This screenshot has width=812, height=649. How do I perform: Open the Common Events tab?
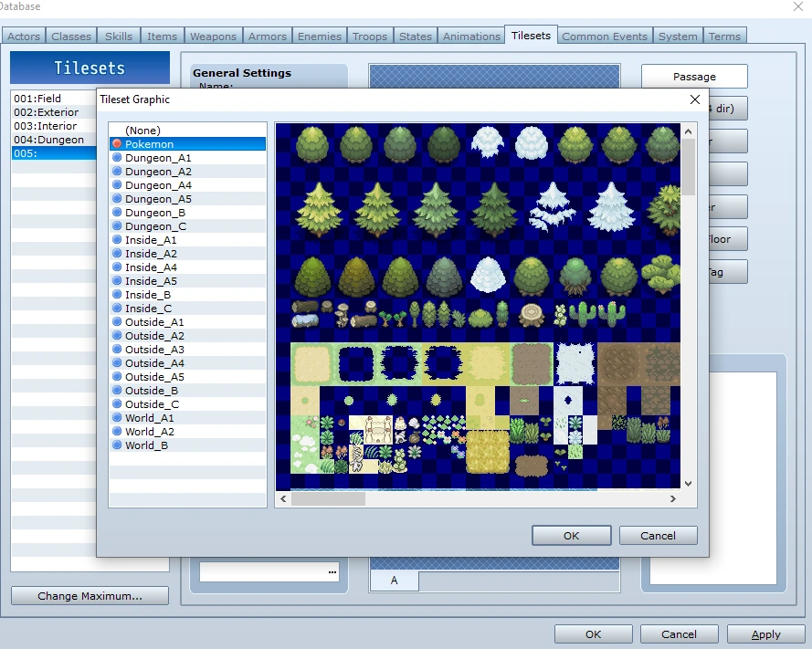tap(605, 37)
